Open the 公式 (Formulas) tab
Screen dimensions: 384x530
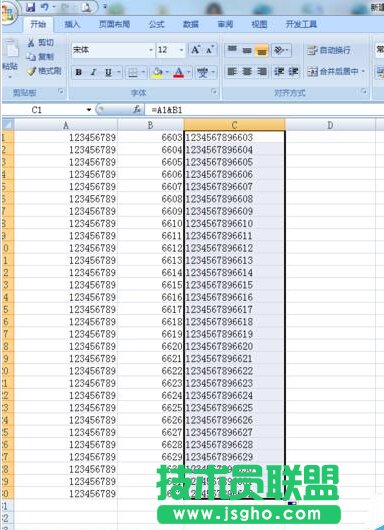point(156,24)
